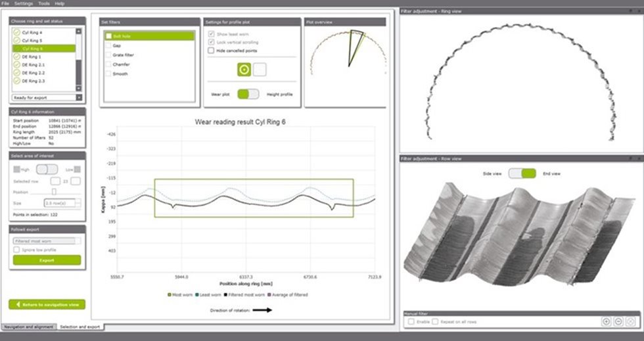Click the zoom-out magnifier in Row view
Viewport: 644px width, 341px height.
pyautogui.click(x=618, y=321)
